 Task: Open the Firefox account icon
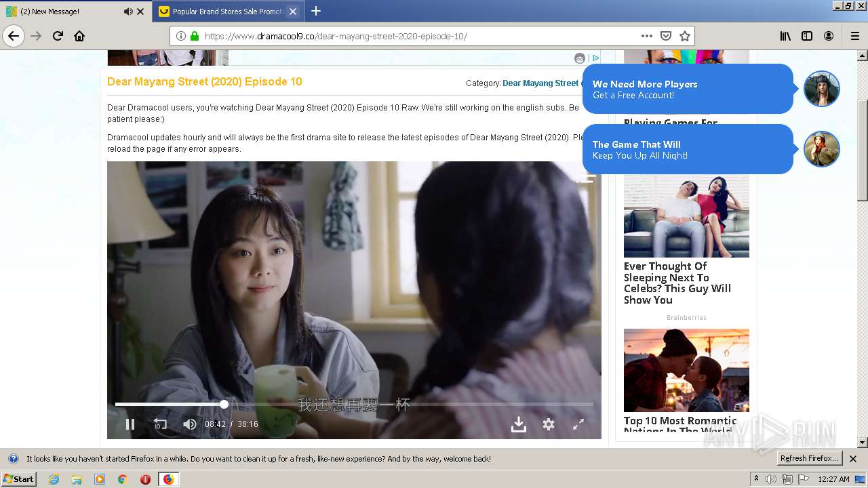(x=829, y=36)
